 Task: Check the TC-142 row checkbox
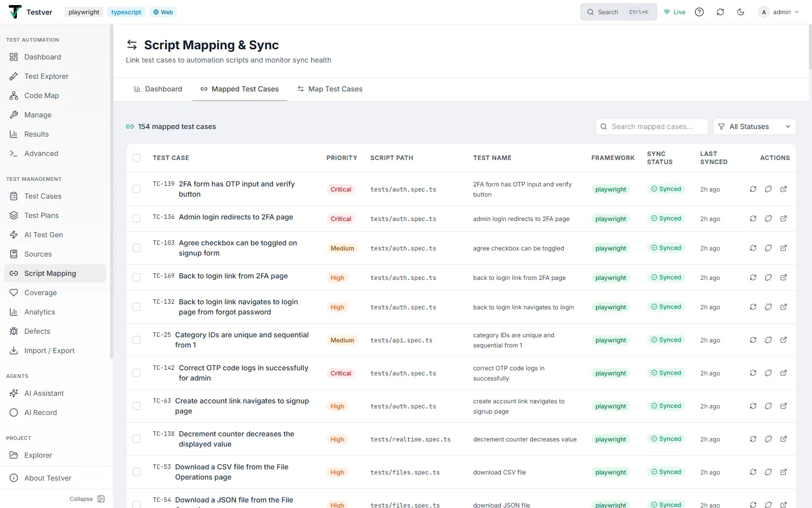tap(137, 373)
